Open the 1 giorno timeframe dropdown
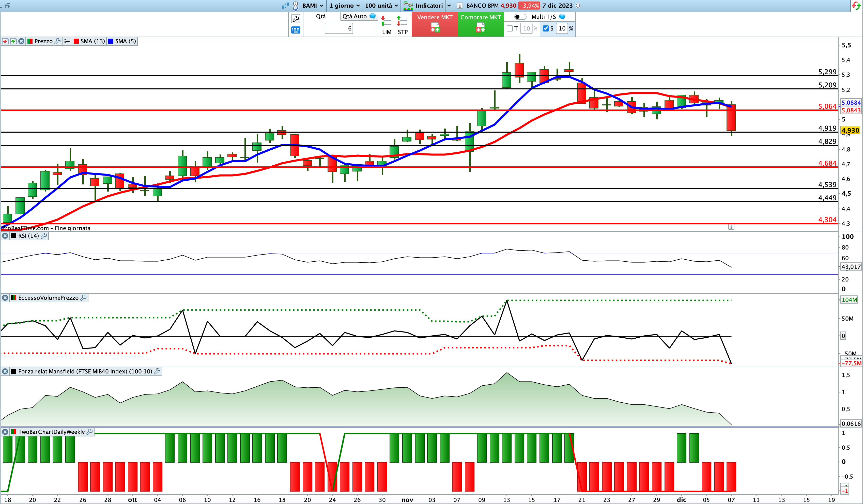863x504 pixels. point(345,6)
